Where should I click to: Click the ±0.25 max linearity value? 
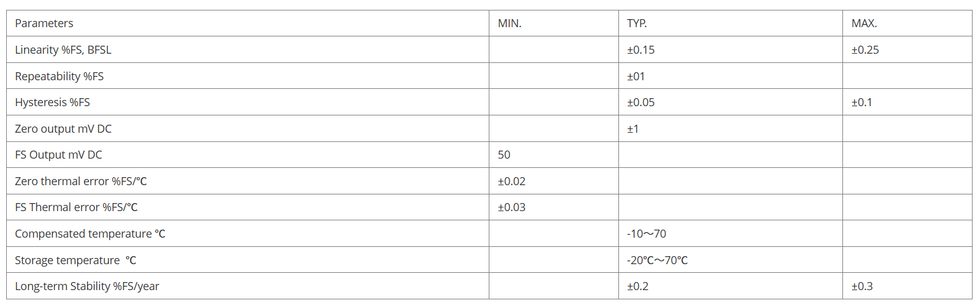click(x=865, y=50)
